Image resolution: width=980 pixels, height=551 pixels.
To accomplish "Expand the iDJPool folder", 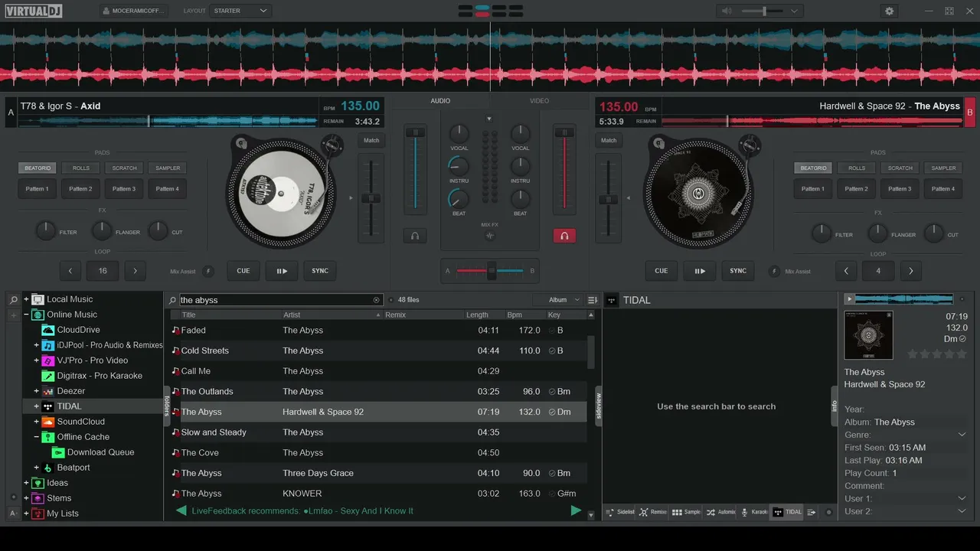I will [x=36, y=345].
